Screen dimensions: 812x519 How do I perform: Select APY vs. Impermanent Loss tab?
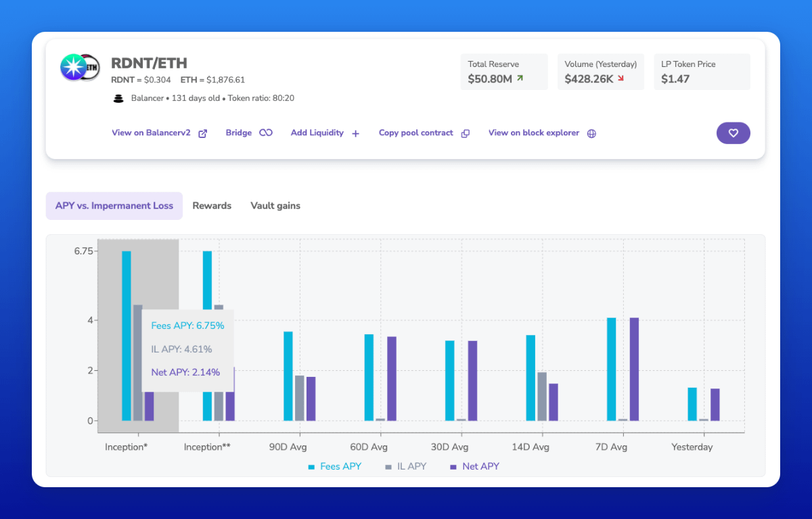[114, 206]
